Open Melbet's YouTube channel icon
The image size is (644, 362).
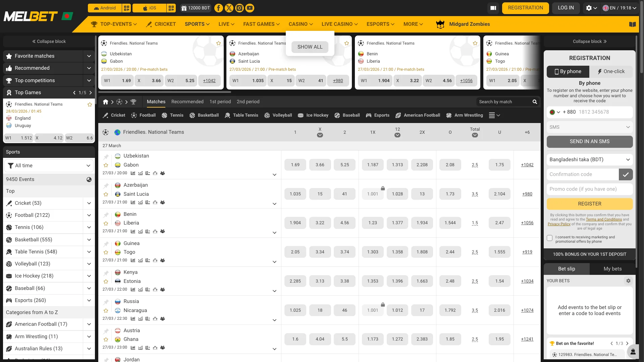click(x=250, y=8)
